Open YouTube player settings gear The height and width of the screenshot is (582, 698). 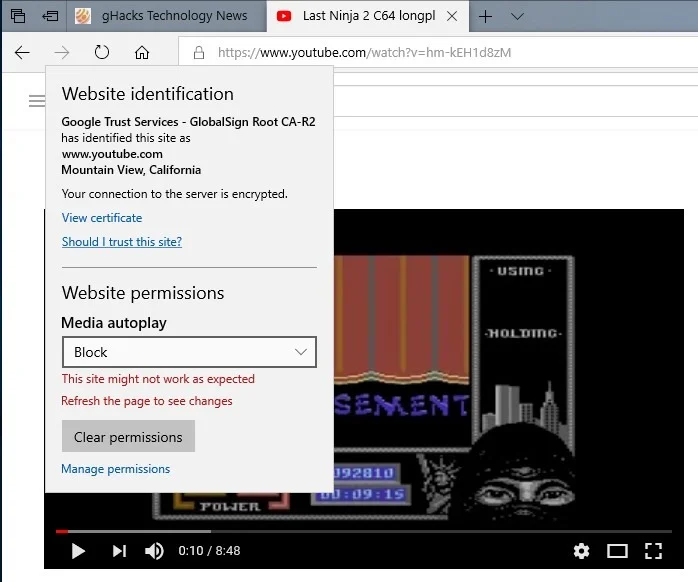coord(581,551)
